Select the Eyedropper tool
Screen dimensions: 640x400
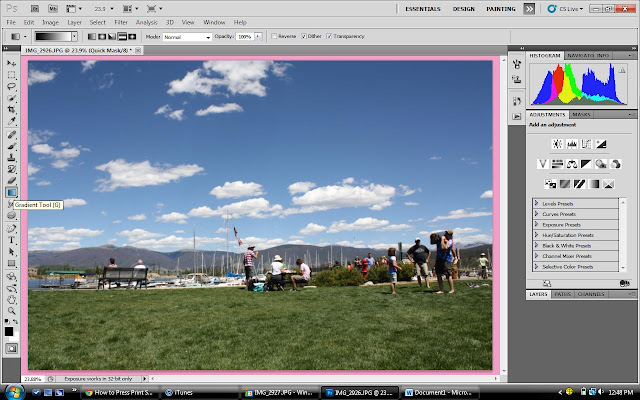tap(11, 121)
